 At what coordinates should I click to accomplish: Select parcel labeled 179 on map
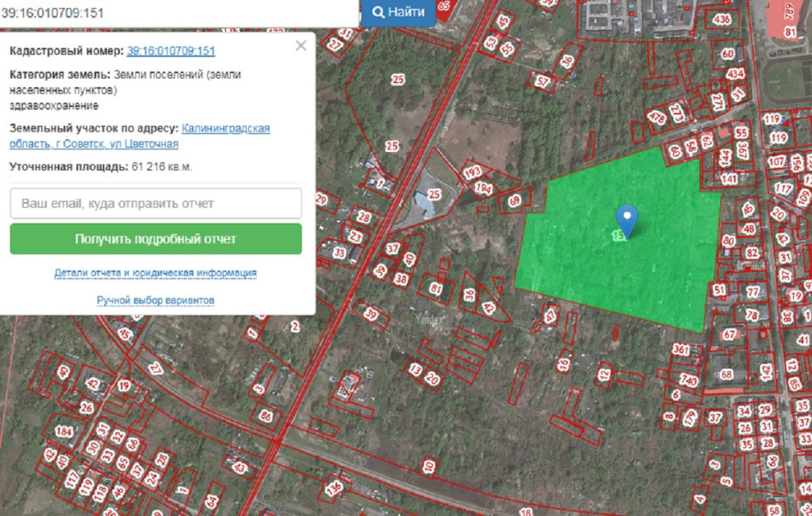pyautogui.click(x=689, y=418)
